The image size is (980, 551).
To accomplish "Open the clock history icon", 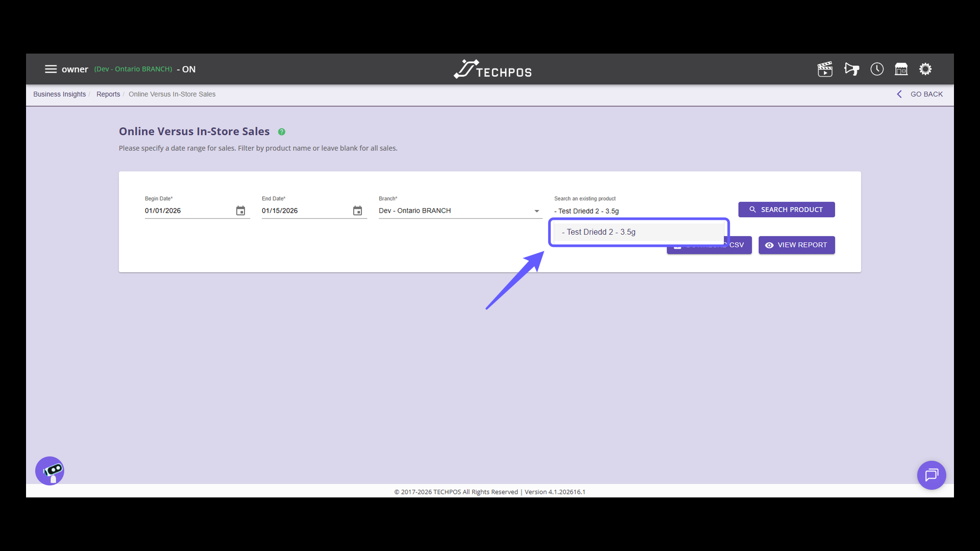I will pos(876,69).
